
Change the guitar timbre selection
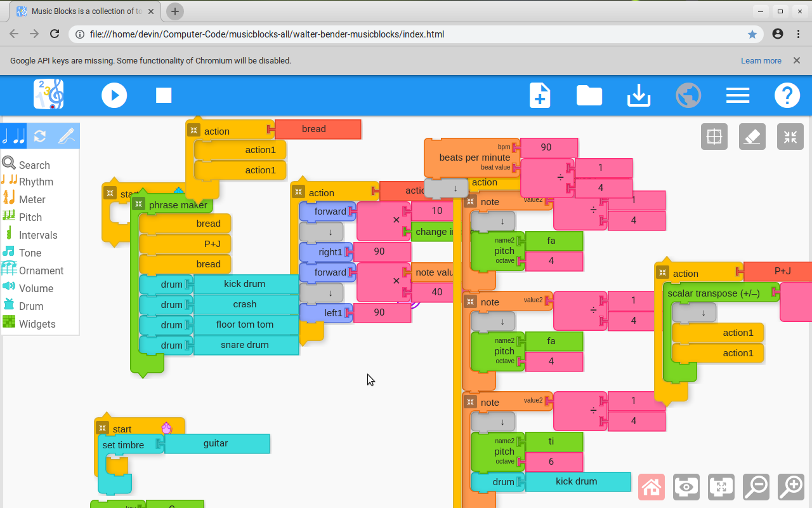[216, 443]
